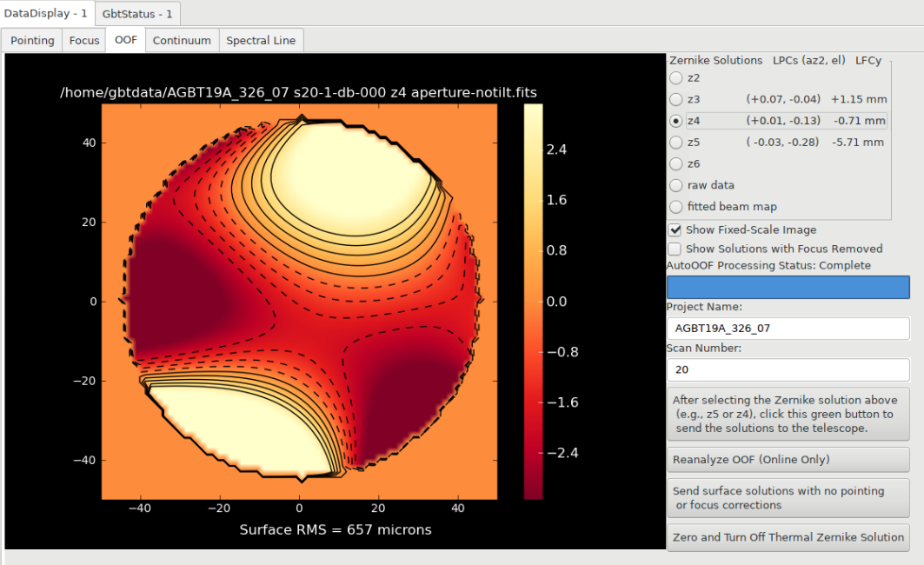The image size is (924, 565).
Task: Click the Surface RMS = 657 microns text
Action: pos(336,529)
